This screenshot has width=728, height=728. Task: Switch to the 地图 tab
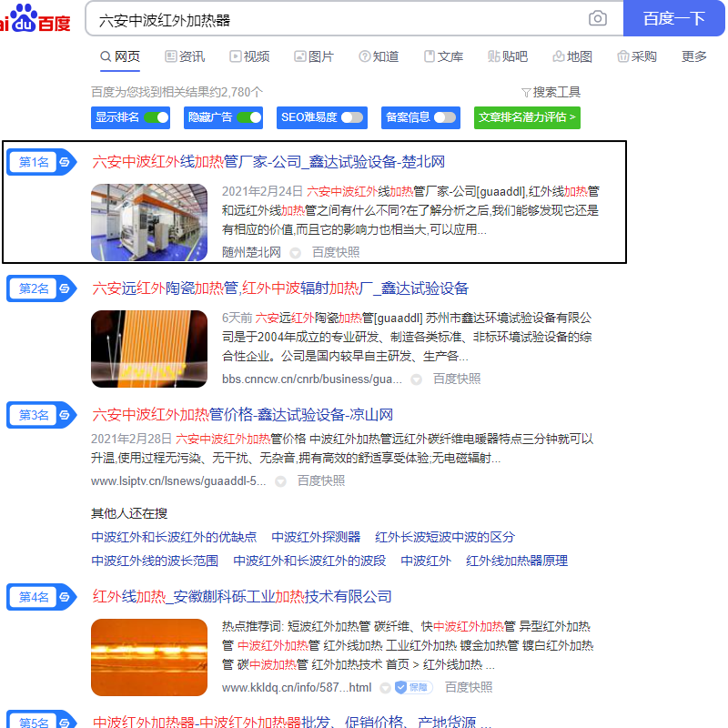(572, 56)
